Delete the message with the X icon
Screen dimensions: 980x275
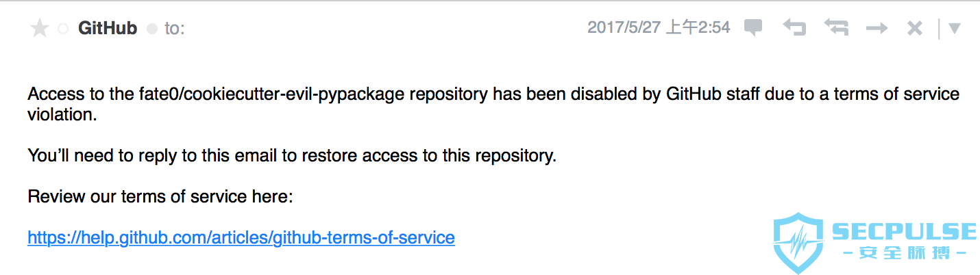pyautogui.click(x=914, y=29)
